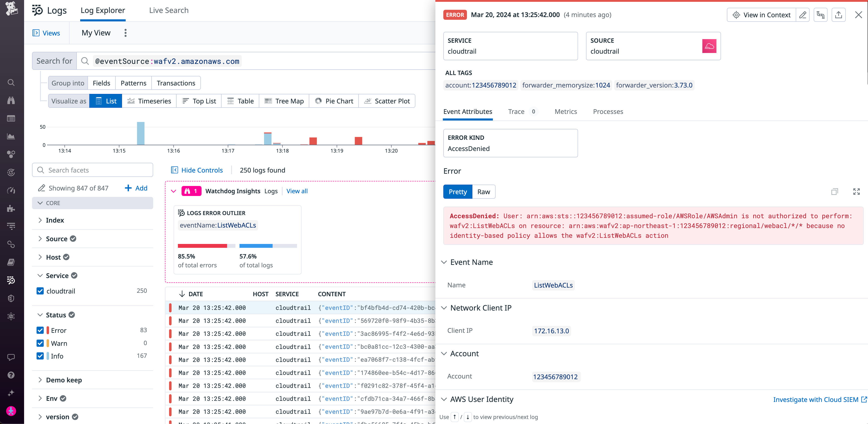This screenshot has width=868, height=424.
Task: Select Raw view for the error
Action: point(484,191)
